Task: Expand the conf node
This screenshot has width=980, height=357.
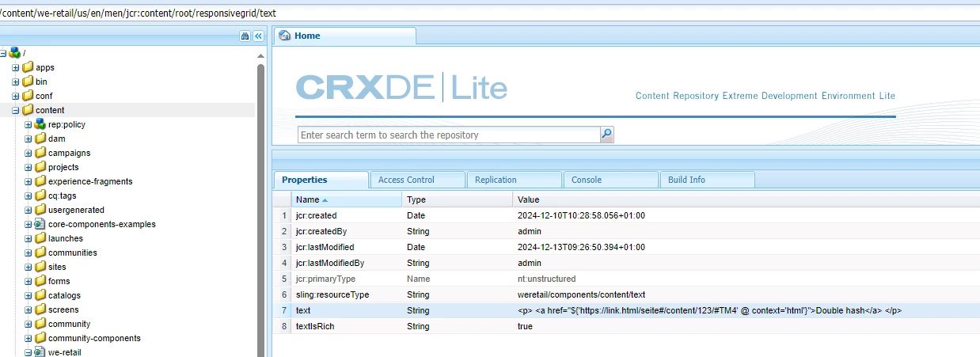Action: click(16, 96)
